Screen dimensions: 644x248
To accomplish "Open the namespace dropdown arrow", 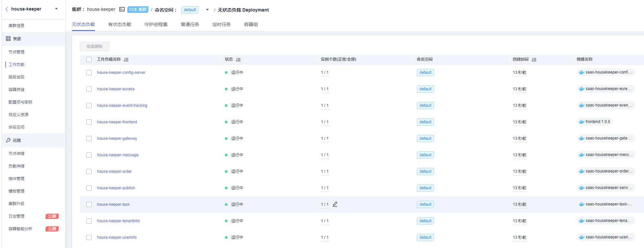I will click(207, 10).
